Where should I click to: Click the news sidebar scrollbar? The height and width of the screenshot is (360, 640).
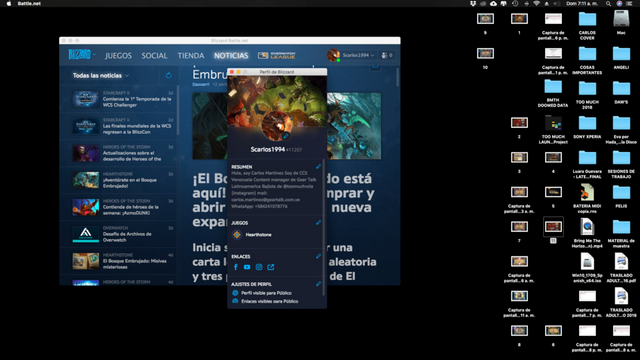click(x=178, y=110)
